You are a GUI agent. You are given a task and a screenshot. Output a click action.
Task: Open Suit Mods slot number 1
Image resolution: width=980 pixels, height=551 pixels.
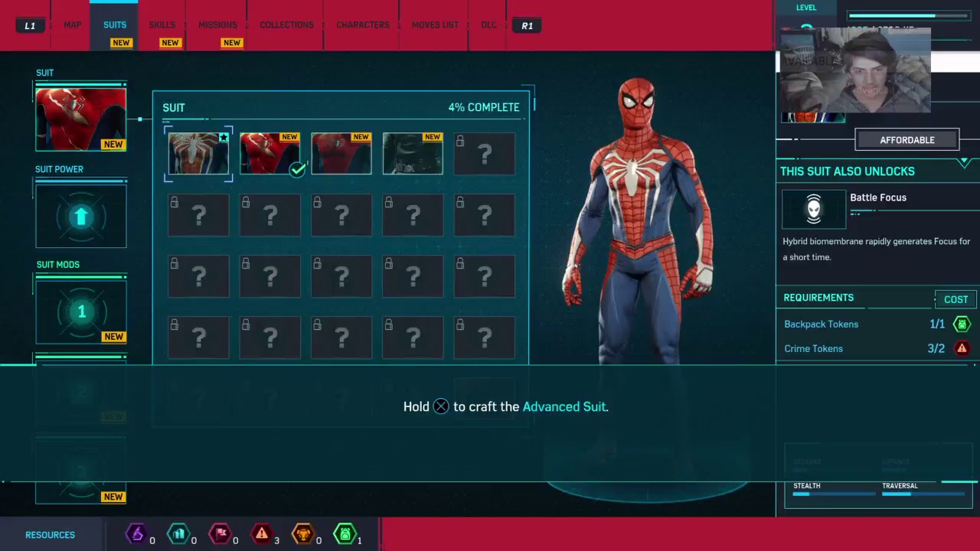pos(81,311)
